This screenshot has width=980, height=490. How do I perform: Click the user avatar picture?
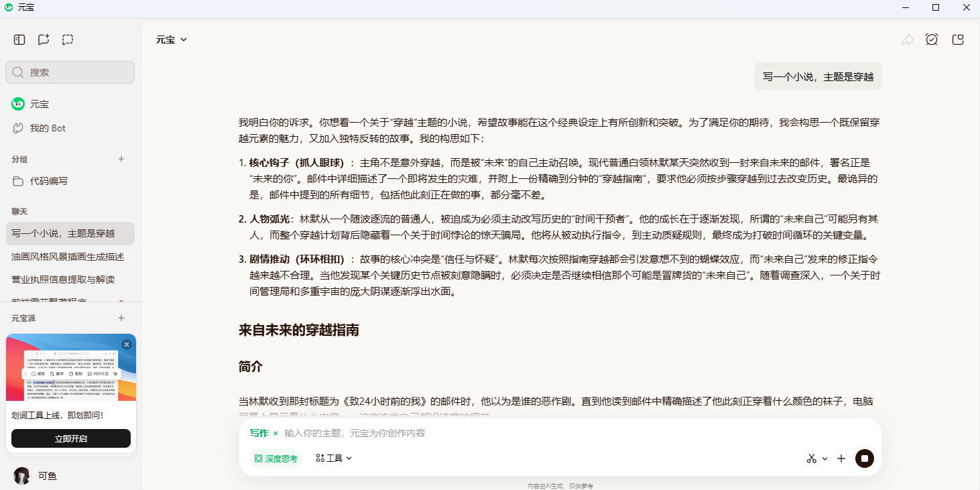click(x=21, y=476)
